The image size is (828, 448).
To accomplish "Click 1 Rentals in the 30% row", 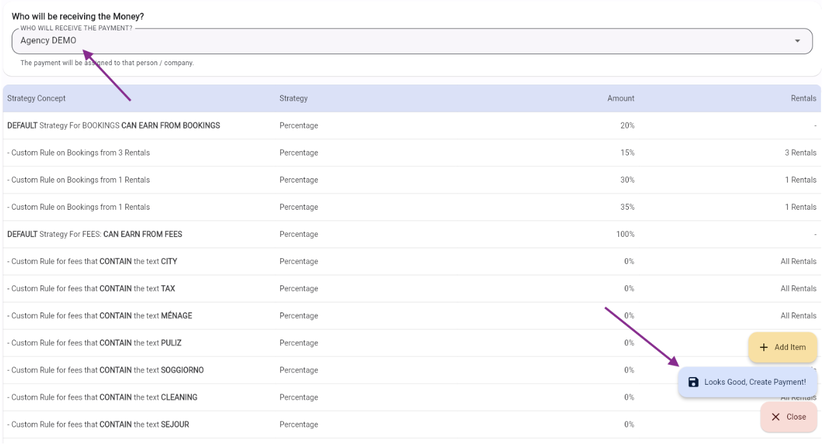I will coord(801,180).
